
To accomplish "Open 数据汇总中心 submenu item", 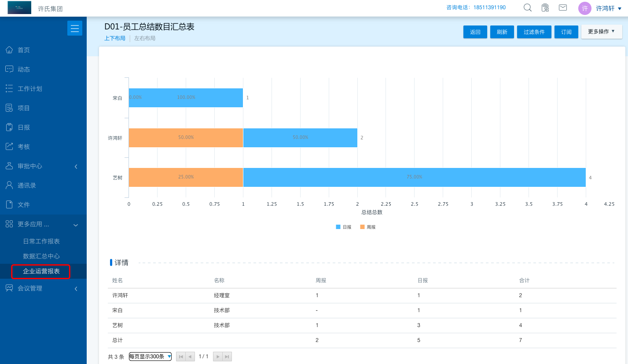I will [x=41, y=256].
